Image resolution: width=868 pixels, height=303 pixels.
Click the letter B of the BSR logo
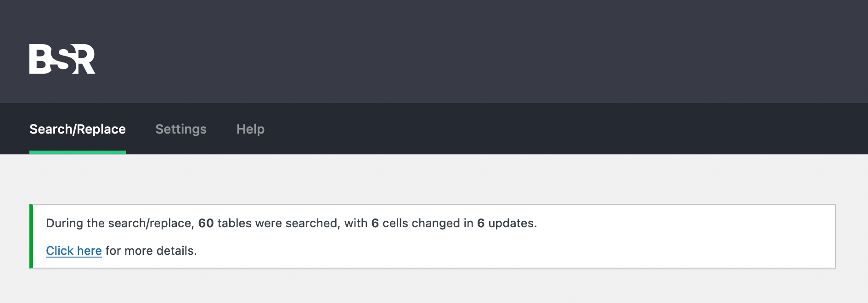point(40,59)
